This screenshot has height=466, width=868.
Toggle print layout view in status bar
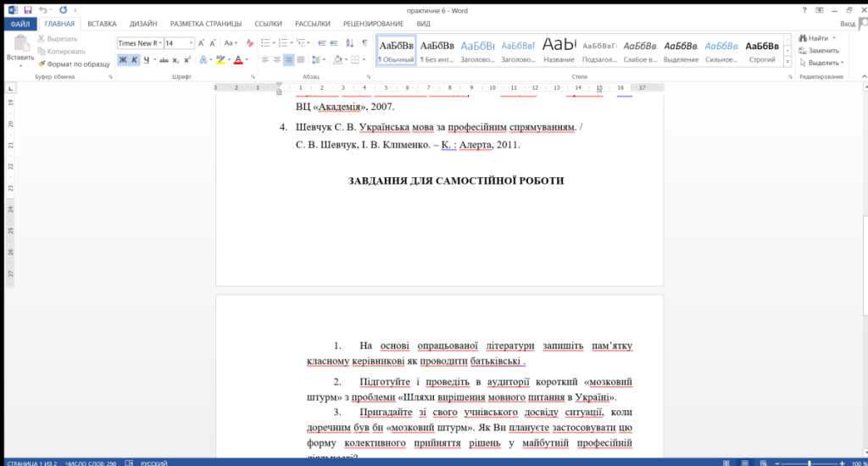click(744, 463)
